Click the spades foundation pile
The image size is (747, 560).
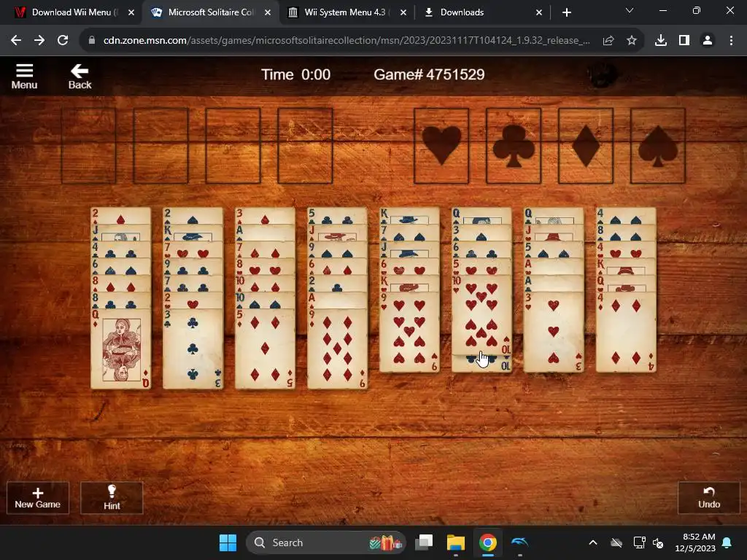click(658, 146)
